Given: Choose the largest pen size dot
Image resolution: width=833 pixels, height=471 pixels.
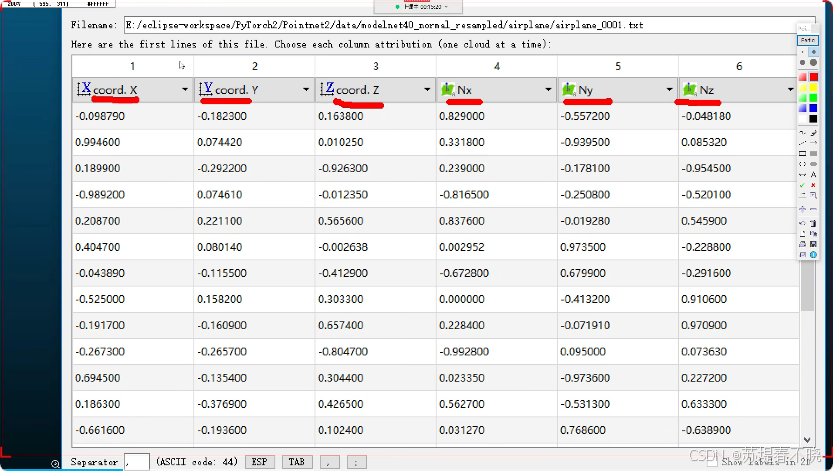Looking at the screenshot, I should 813,63.
